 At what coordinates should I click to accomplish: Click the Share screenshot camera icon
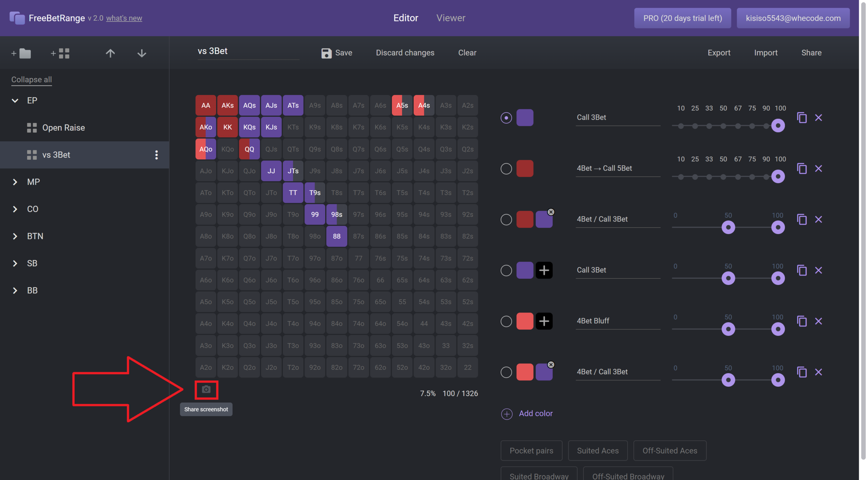point(206,389)
